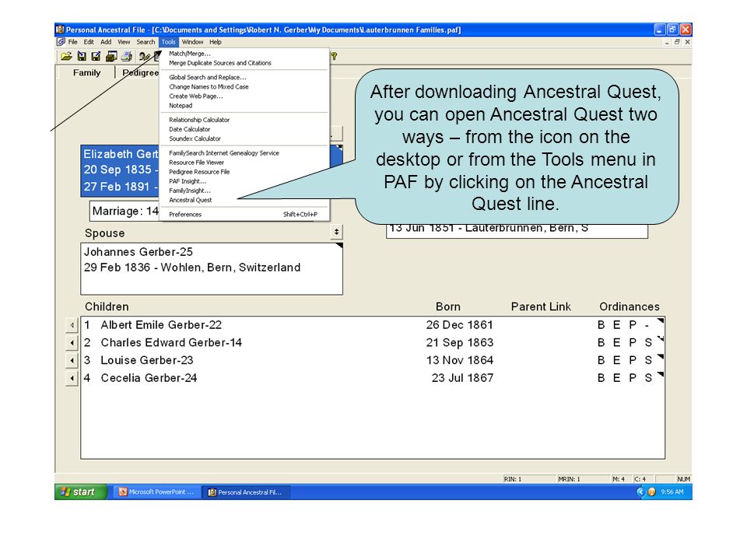
Task: Open Resource File Viewer
Action: tap(244, 163)
